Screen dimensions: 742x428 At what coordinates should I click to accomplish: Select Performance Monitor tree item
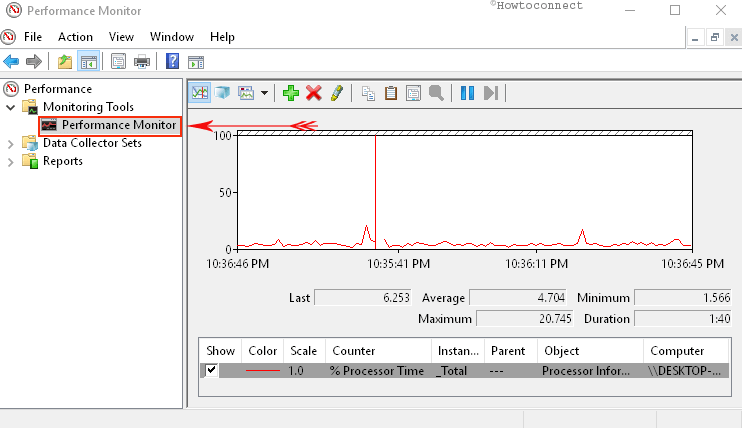pos(119,125)
